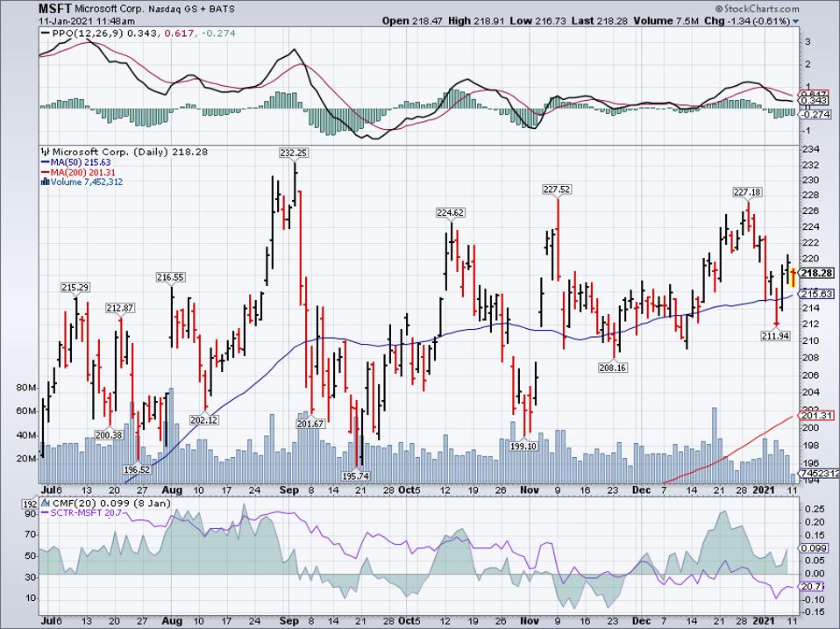Click the 234 label on the price axis

810,149
